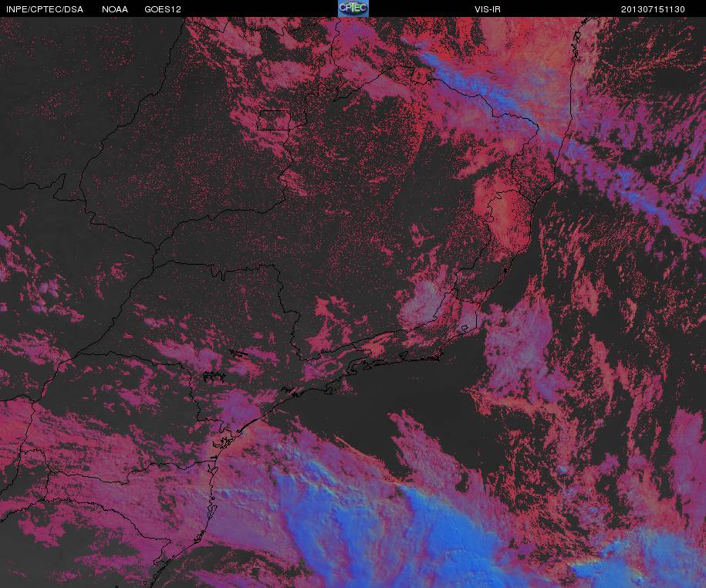Click the small rectangular district outline on the map
The image size is (706, 588).
273,120
